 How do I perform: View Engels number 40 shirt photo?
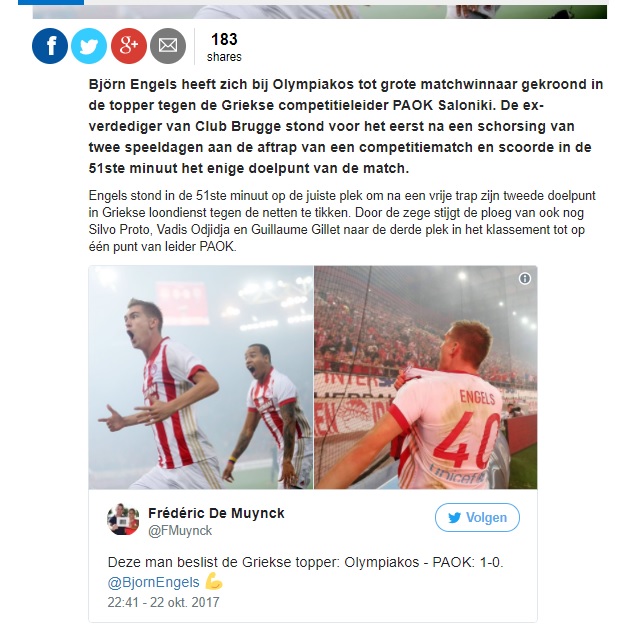point(425,377)
